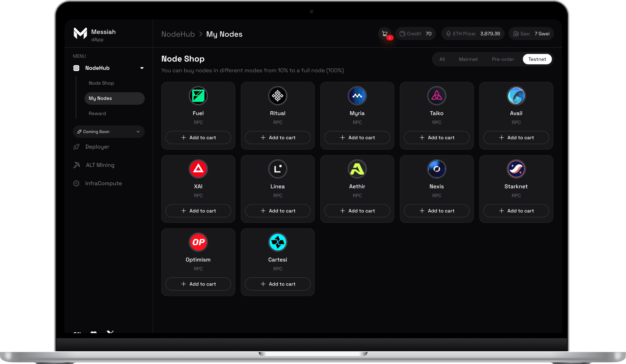Viewport: 626px width, 364px height.
Task: Click the Fuel node logo
Action: 198,96
